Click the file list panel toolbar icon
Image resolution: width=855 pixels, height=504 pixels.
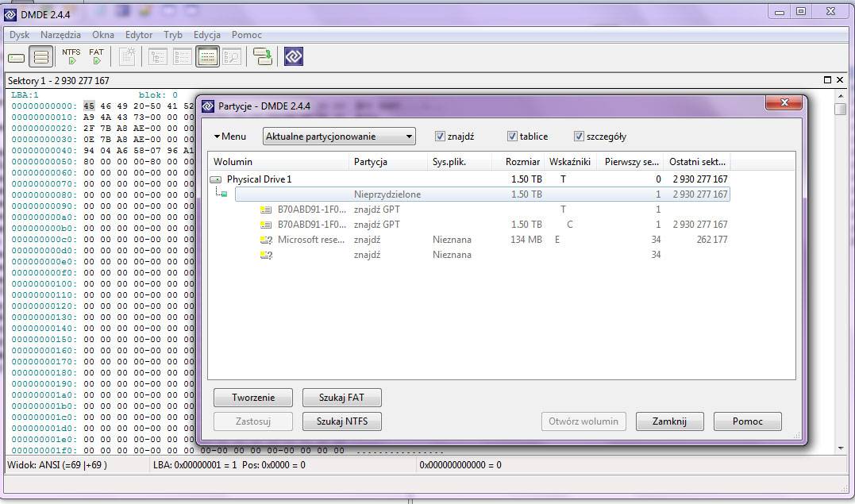pos(183,56)
